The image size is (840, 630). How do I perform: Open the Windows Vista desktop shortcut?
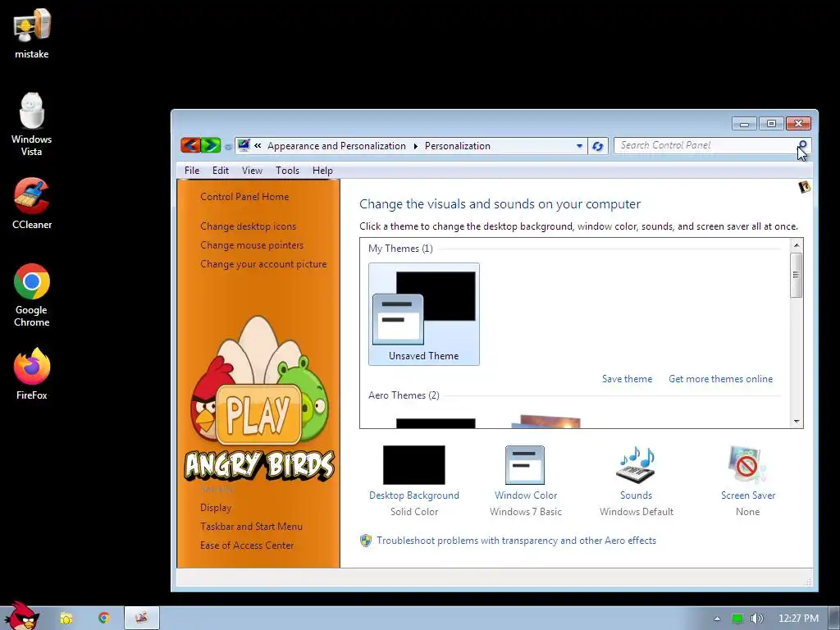click(32, 125)
